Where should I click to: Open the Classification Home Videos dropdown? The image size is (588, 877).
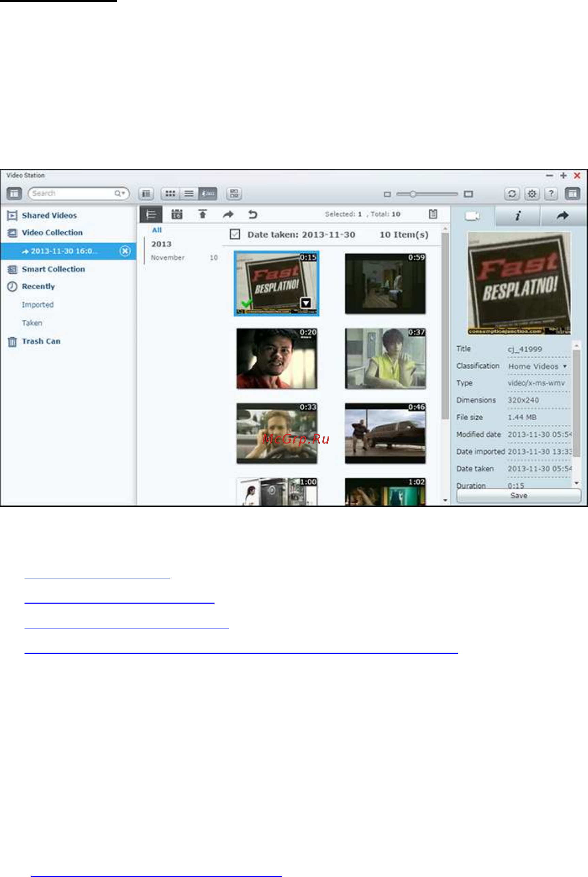coord(539,366)
